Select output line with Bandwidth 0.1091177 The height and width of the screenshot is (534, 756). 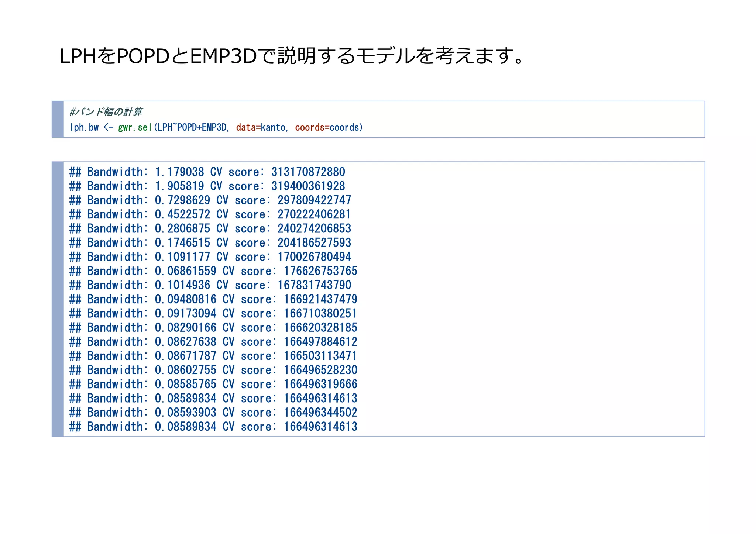210,257
